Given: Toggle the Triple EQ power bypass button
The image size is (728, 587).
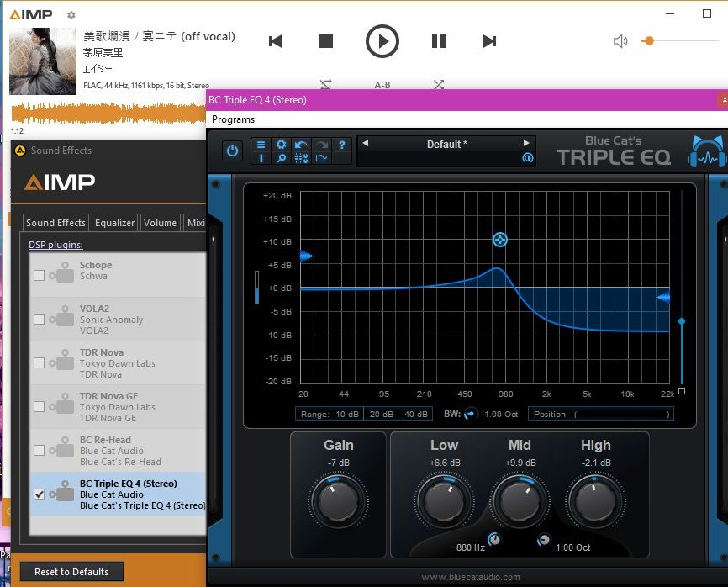Looking at the screenshot, I should coord(233,151).
